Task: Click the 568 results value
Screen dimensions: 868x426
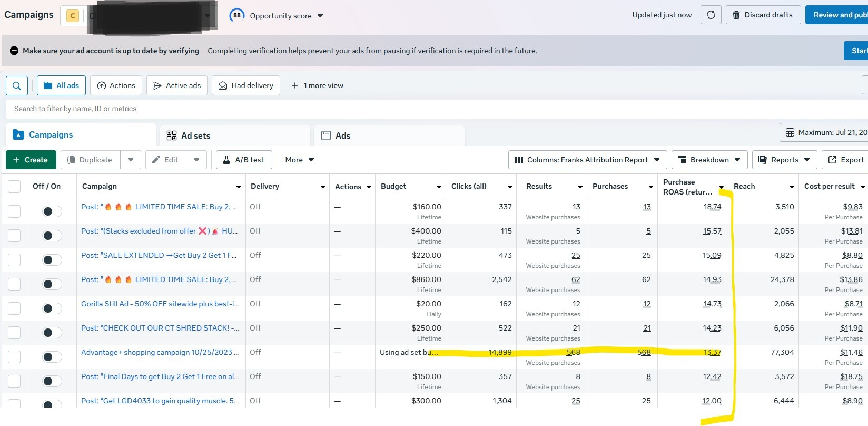Action: point(573,352)
